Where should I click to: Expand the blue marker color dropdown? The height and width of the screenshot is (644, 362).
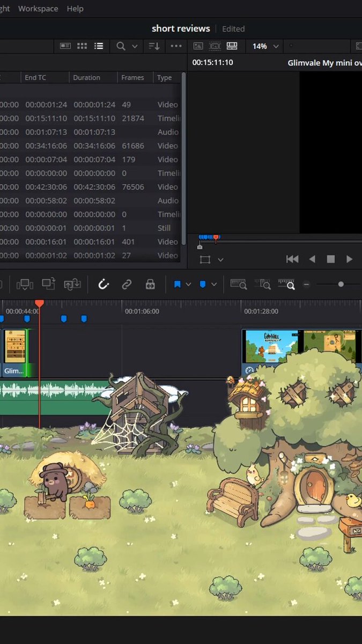pyautogui.click(x=214, y=284)
